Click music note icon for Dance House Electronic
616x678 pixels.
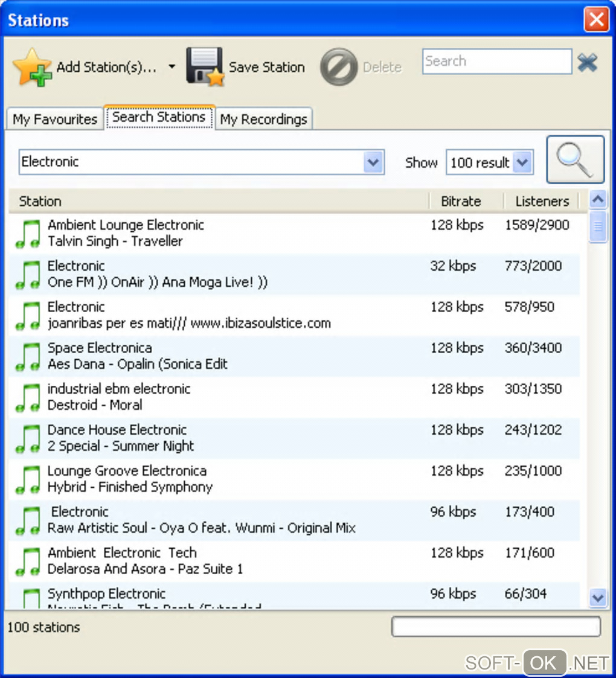coord(28,439)
